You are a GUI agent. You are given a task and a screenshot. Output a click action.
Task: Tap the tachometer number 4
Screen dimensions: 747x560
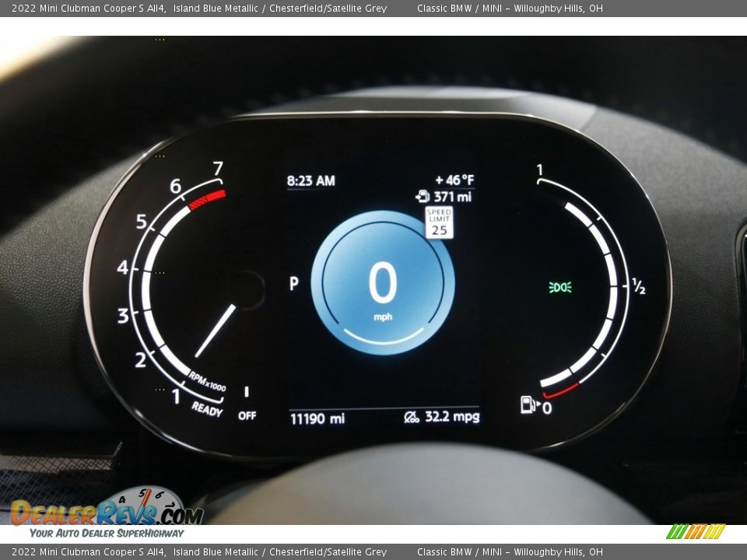pyautogui.click(x=123, y=267)
